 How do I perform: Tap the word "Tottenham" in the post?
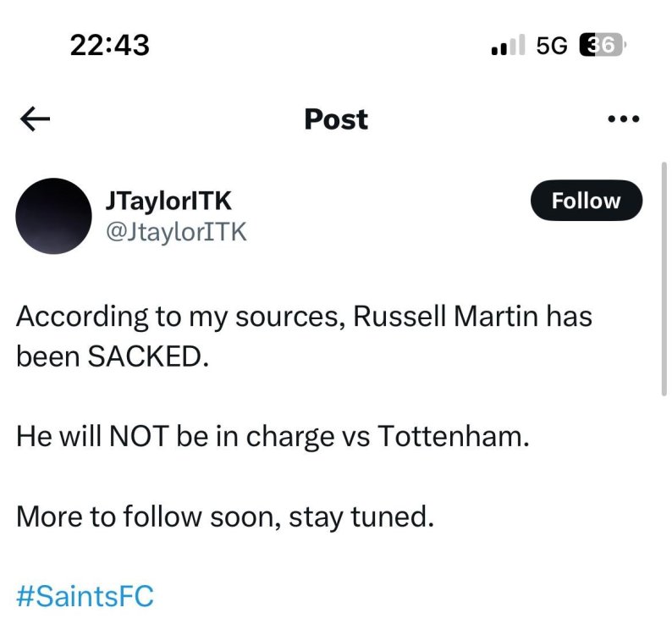coord(449,436)
